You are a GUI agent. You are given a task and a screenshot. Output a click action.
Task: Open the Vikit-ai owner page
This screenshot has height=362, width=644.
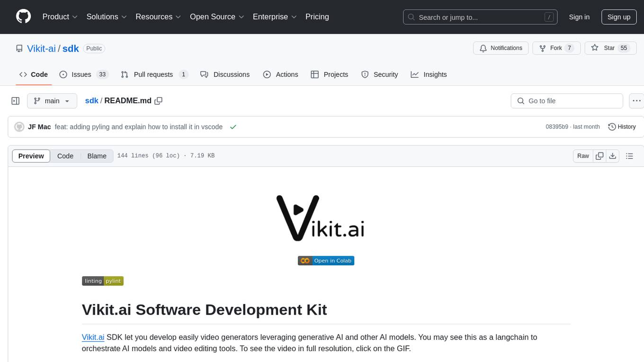pos(41,48)
